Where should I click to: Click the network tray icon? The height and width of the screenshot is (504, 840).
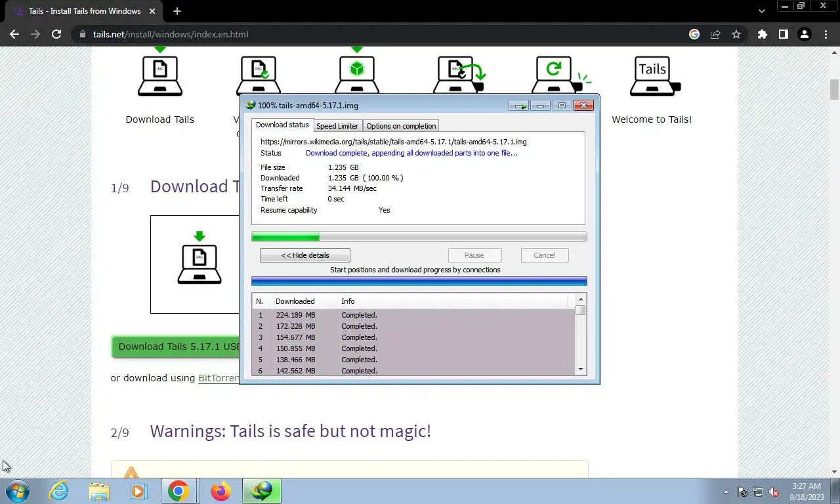[x=758, y=492]
